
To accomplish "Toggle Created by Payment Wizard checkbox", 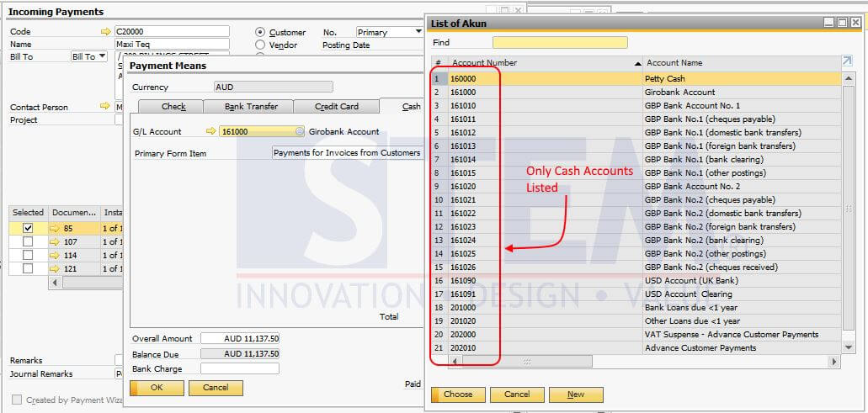I will (x=17, y=400).
